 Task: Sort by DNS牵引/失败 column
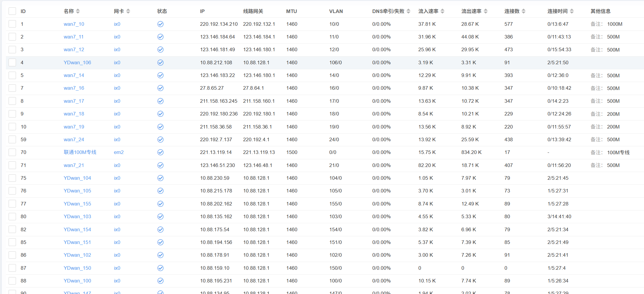click(408, 11)
